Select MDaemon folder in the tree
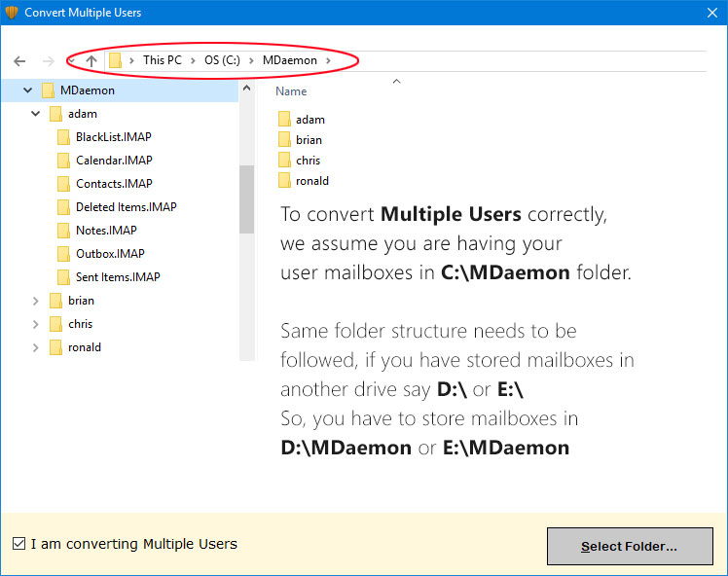 pyautogui.click(x=88, y=90)
